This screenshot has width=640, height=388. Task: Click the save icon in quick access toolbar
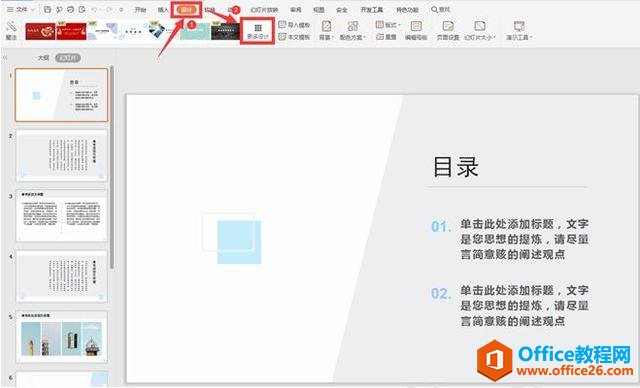tap(47, 9)
